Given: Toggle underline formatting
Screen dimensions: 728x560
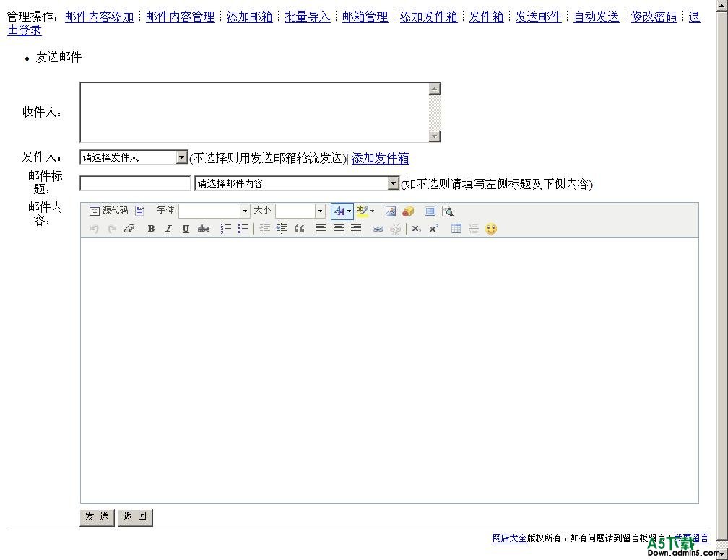Looking at the screenshot, I should pos(186,229).
